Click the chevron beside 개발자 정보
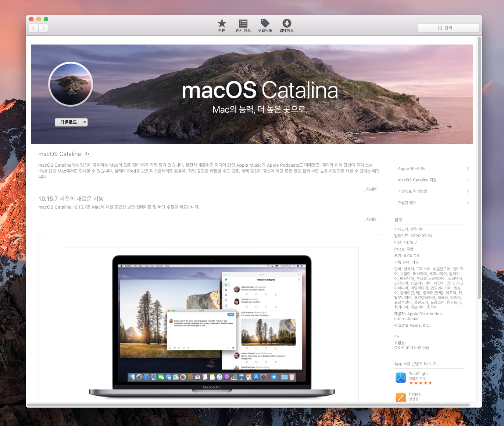The width and height of the screenshot is (504, 426). 468,203
